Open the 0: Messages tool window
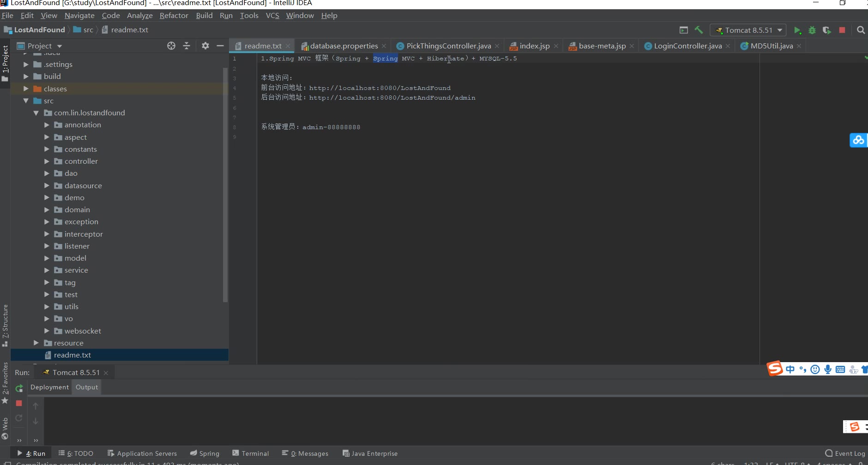868x465 pixels. tap(305, 453)
